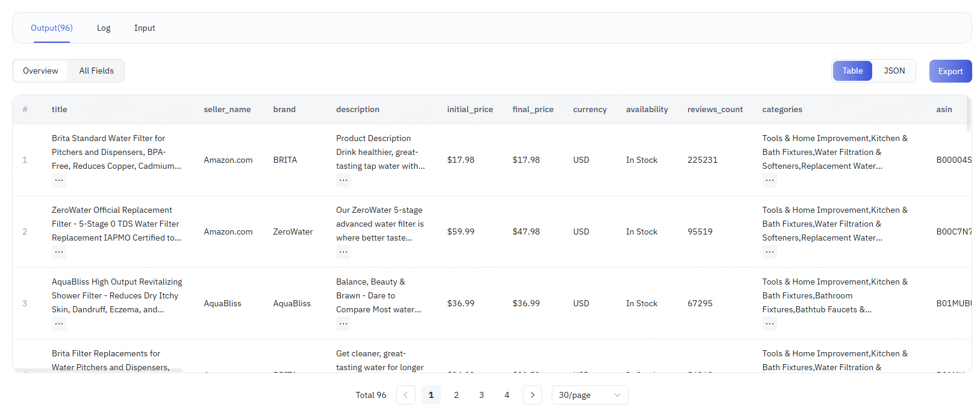Jump to page 4
The image size is (980, 416).
(x=507, y=395)
